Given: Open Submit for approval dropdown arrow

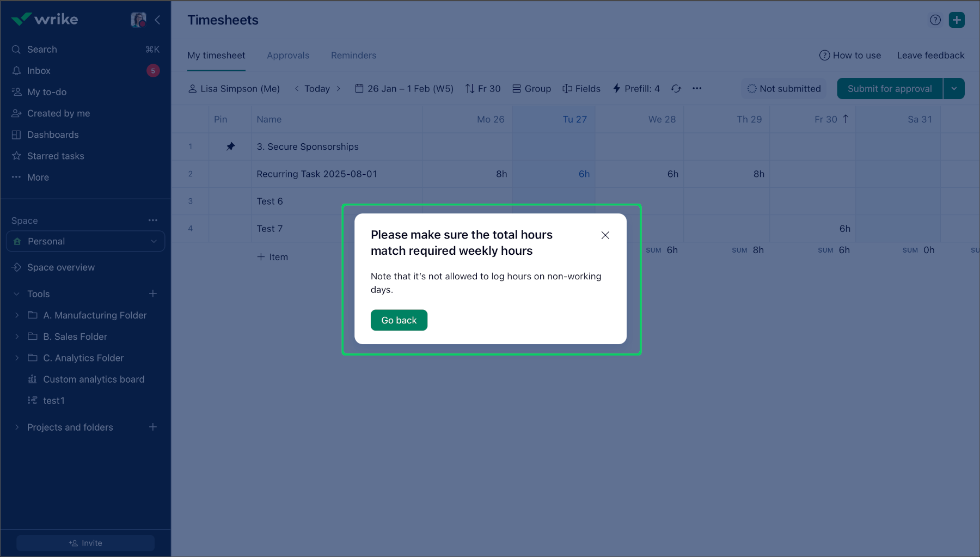Looking at the screenshot, I should [954, 88].
